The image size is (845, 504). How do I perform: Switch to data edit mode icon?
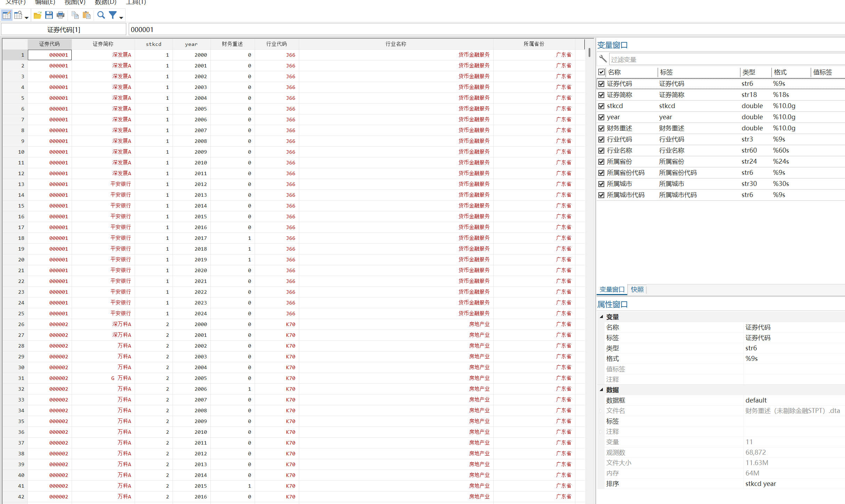[x=7, y=15]
